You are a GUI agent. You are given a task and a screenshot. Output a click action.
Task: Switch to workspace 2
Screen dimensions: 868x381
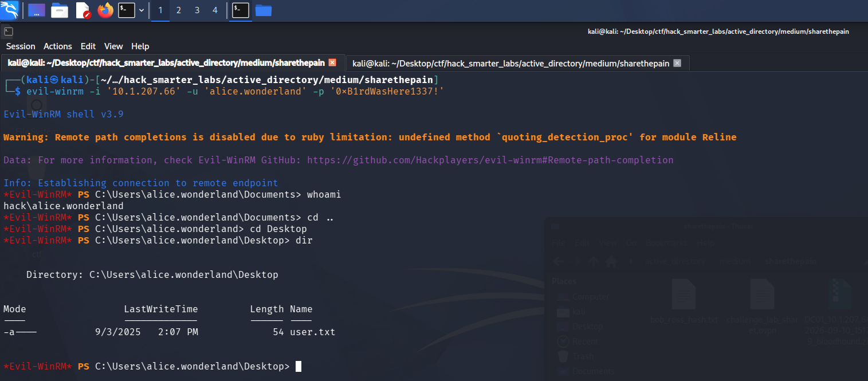click(179, 10)
